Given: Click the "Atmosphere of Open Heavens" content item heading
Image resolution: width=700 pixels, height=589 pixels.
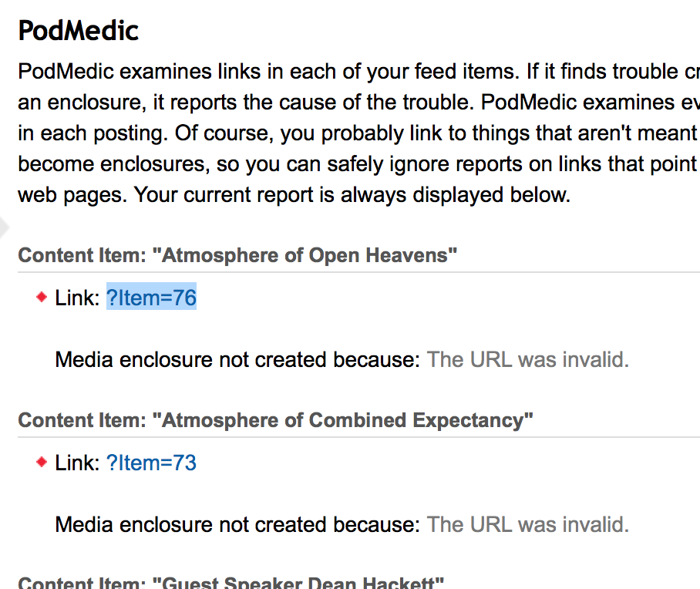Looking at the screenshot, I should point(237,255).
